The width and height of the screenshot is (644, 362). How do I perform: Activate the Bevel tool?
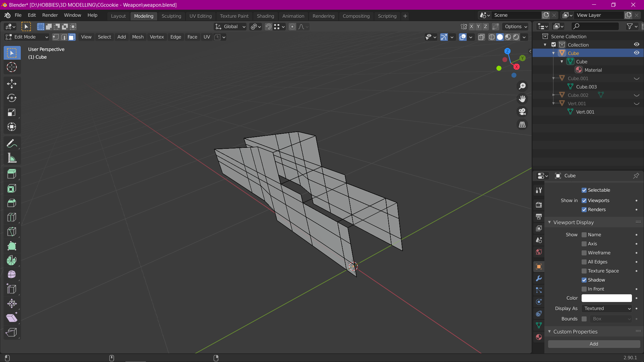pos(12,203)
